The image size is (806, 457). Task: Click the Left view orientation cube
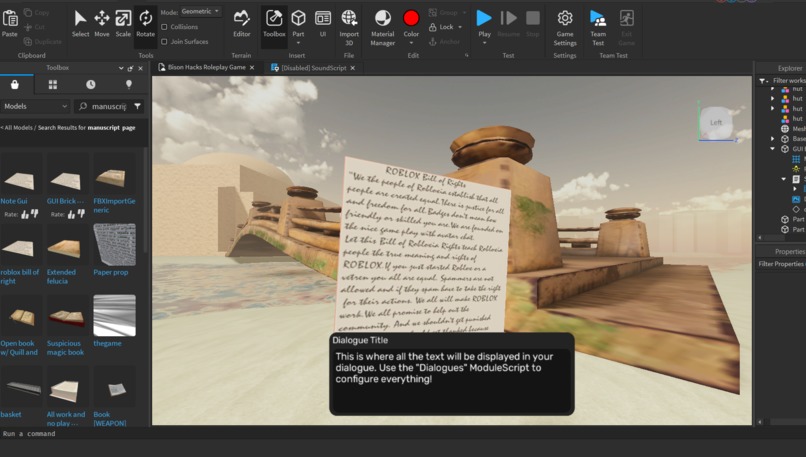click(x=716, y=122)
